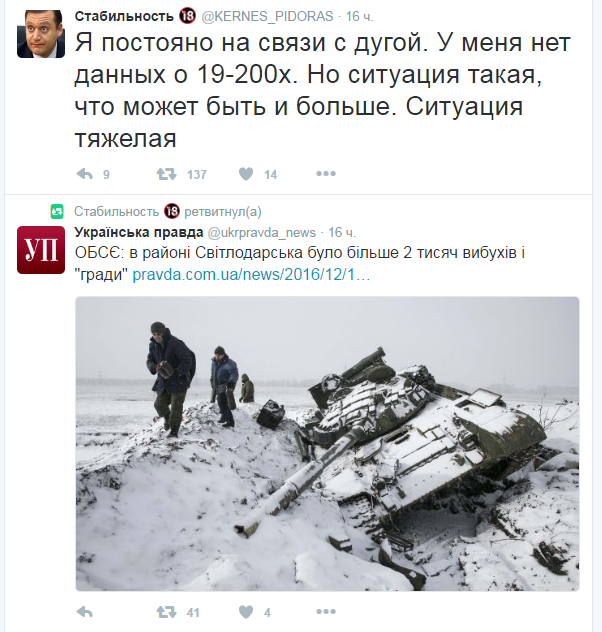
Task: Open more options on first tweet
Action: (x=326, y=174)
